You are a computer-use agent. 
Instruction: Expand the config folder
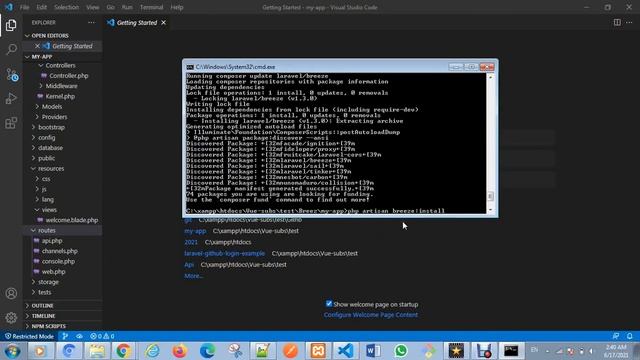point(47,138)
